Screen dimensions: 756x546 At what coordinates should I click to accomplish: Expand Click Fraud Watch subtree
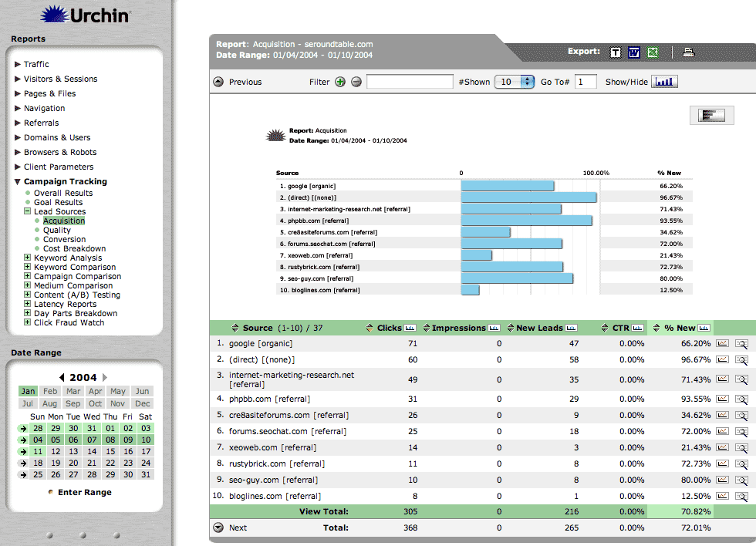pyautogui.click(x=28, y=322)
